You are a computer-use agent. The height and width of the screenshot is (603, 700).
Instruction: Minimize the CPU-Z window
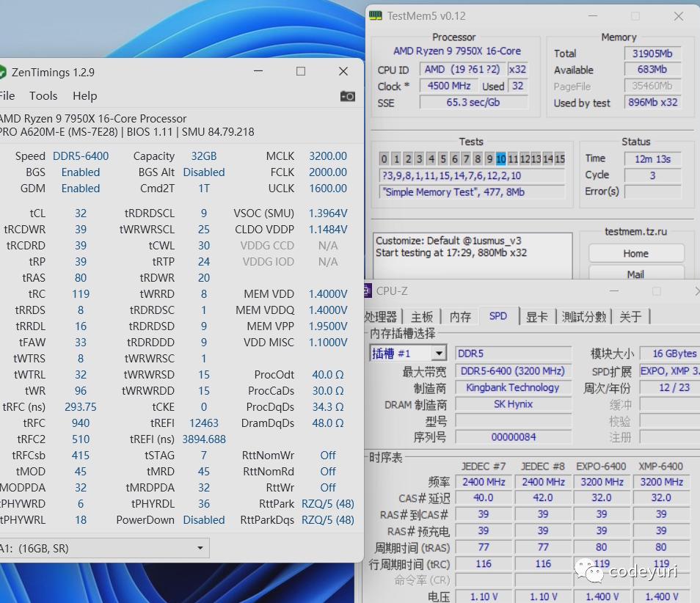point(614,291)
